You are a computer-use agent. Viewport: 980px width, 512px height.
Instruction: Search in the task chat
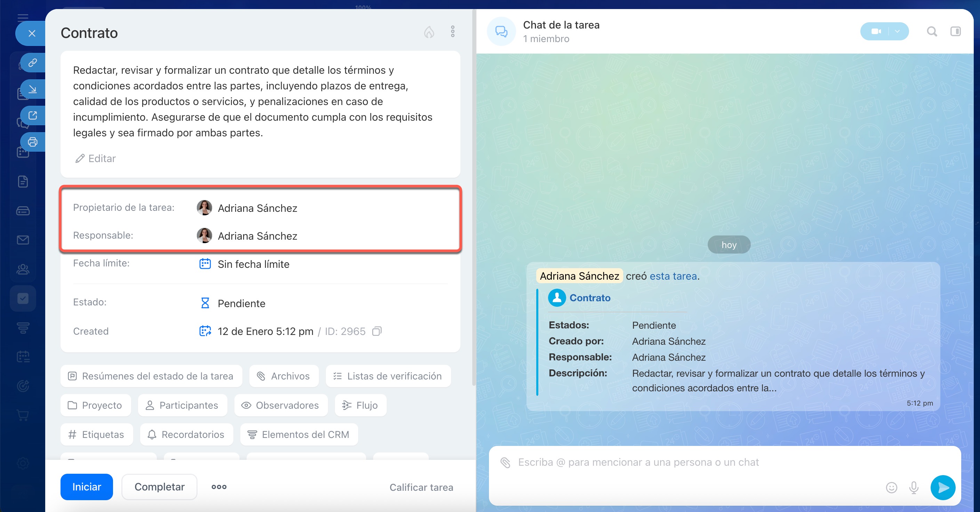(932, 32)
